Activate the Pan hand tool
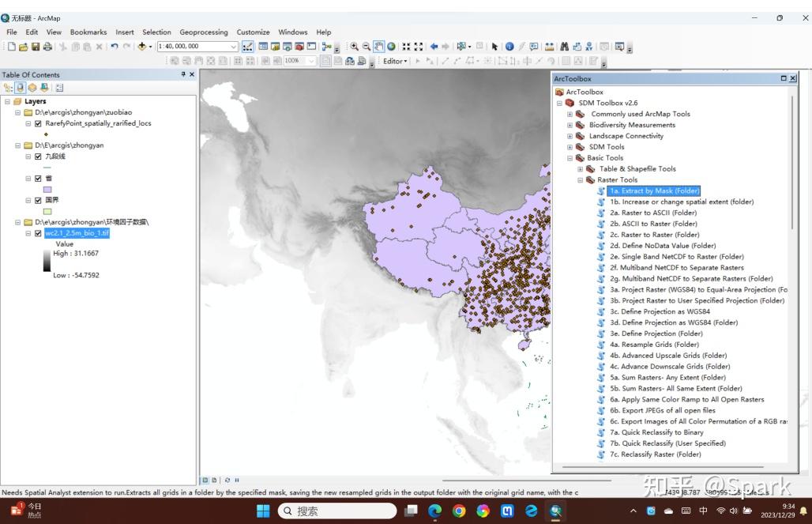This screenshot has width=812, height=524. (378, 47)
